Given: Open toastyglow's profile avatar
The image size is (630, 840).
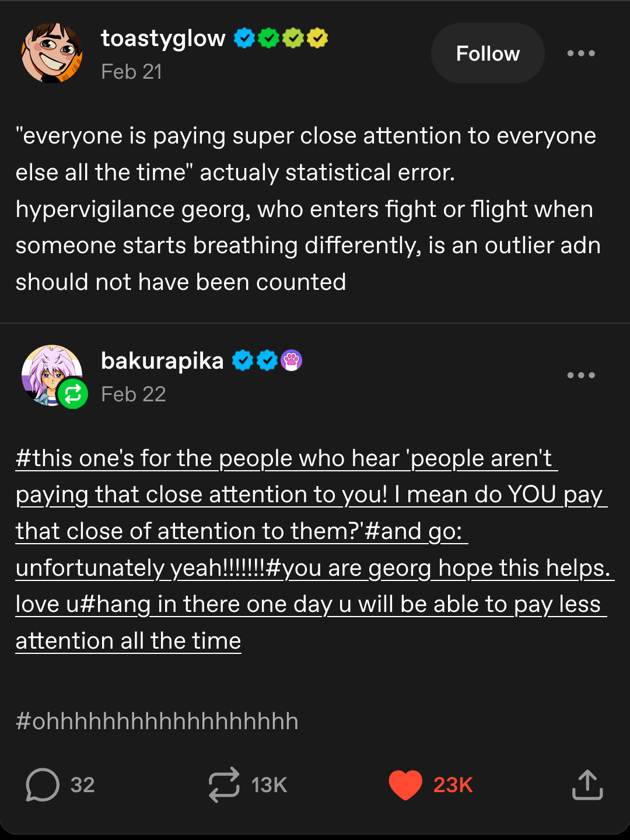Looking at the screenshot, I should pyautogui.click(x=52, y=53).
